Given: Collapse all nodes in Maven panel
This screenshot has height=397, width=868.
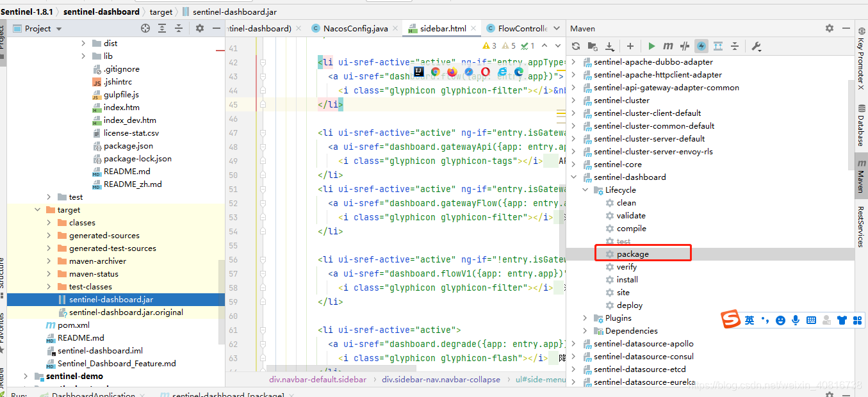Looking at the screenshot, I should tap(735, 46).
